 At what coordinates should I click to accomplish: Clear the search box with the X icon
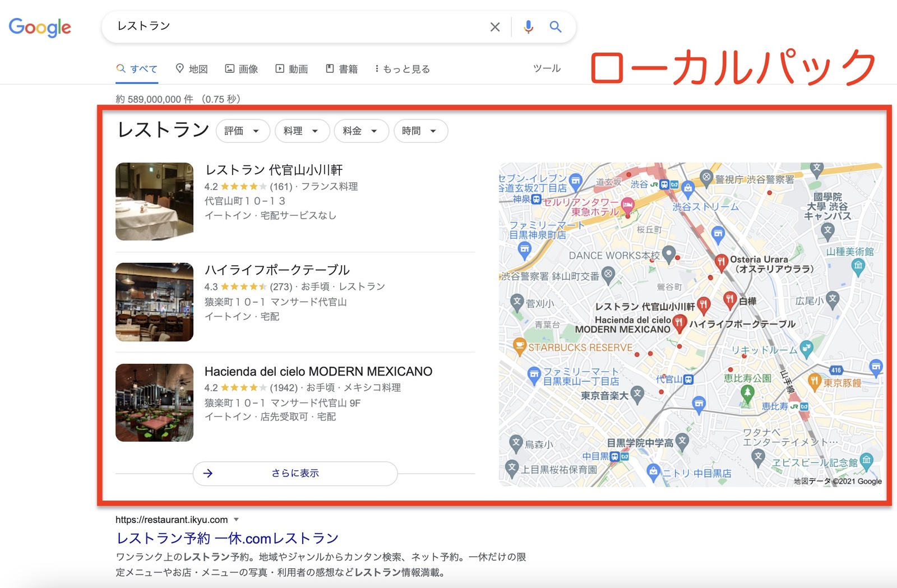point(495,27)
